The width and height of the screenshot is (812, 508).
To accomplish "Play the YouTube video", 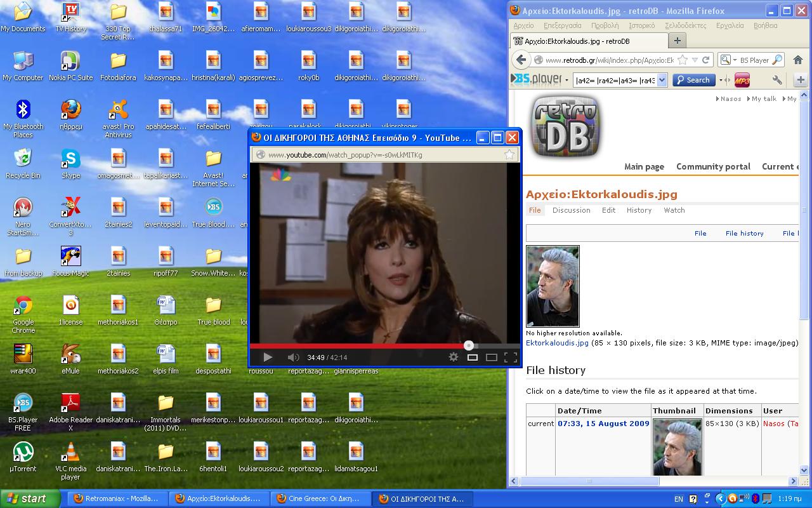I will pyautogui.click(x=267, y=358).
